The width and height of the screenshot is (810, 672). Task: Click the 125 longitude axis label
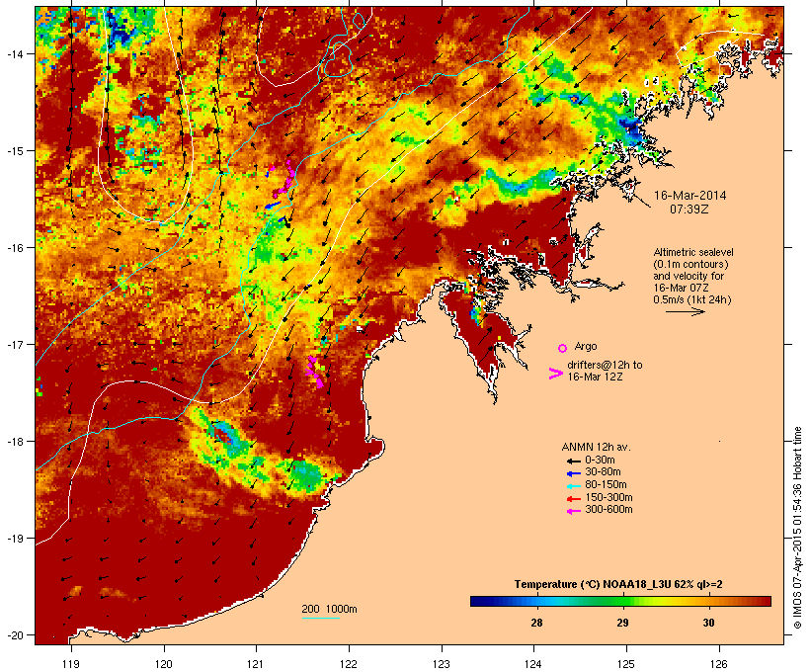tap(626, 664)
